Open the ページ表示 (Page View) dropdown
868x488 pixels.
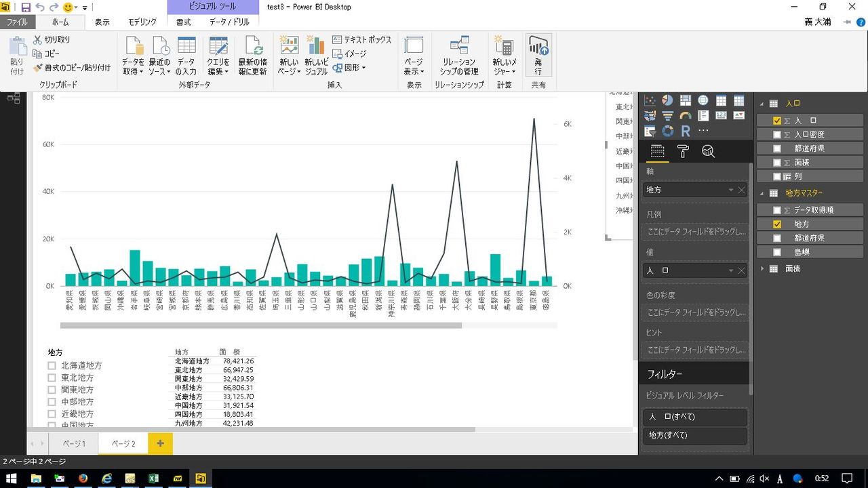pos(414,56)
